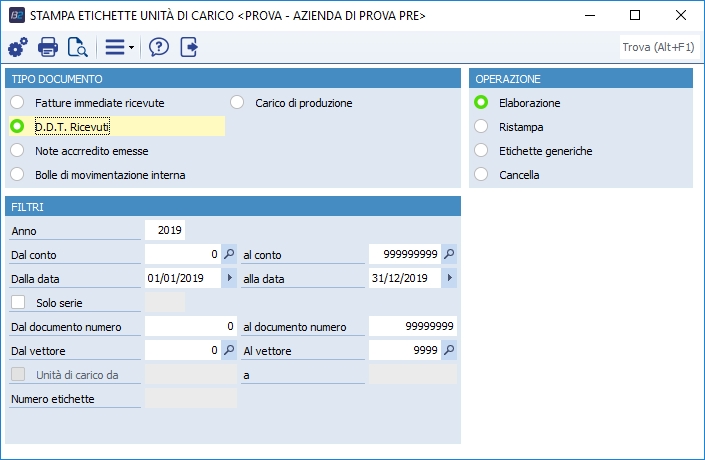This screenshot has width=705, height=460.
Task: Open lookup magnifier for al conto field
Action: (x=449, y=254)
